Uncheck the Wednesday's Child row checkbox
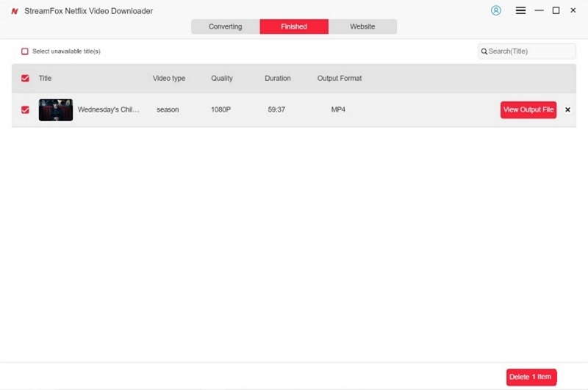This screenshot has width=588, height=390. click(25, 109)
